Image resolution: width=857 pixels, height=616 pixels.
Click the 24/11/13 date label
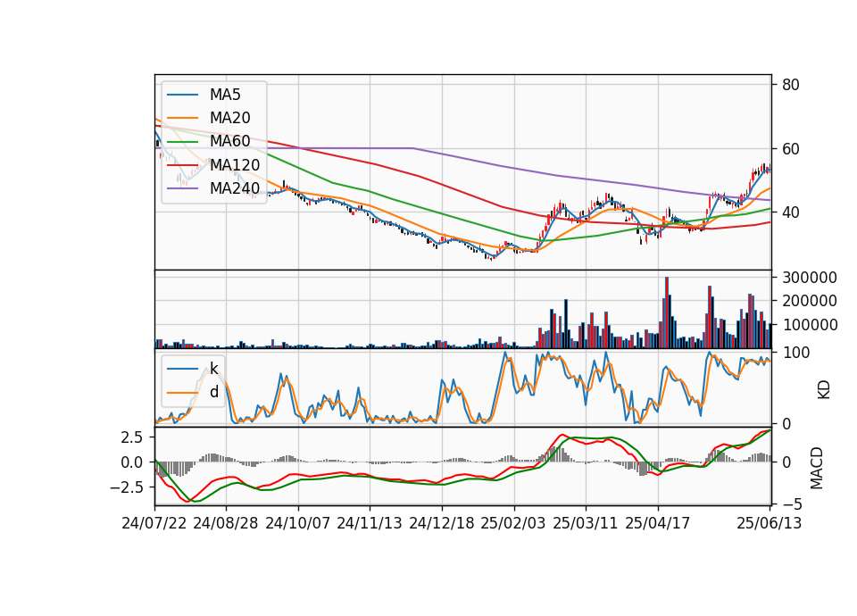(x=370, y=523)
